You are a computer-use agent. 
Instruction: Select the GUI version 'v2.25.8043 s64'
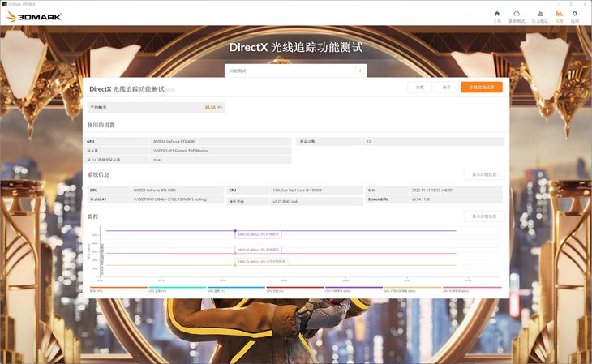(285, 202)
